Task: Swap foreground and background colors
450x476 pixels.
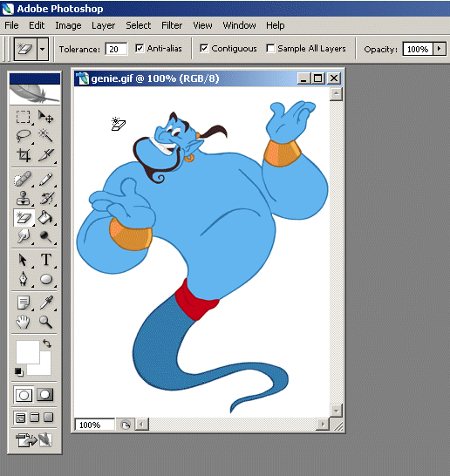Action: pos(47,343)
